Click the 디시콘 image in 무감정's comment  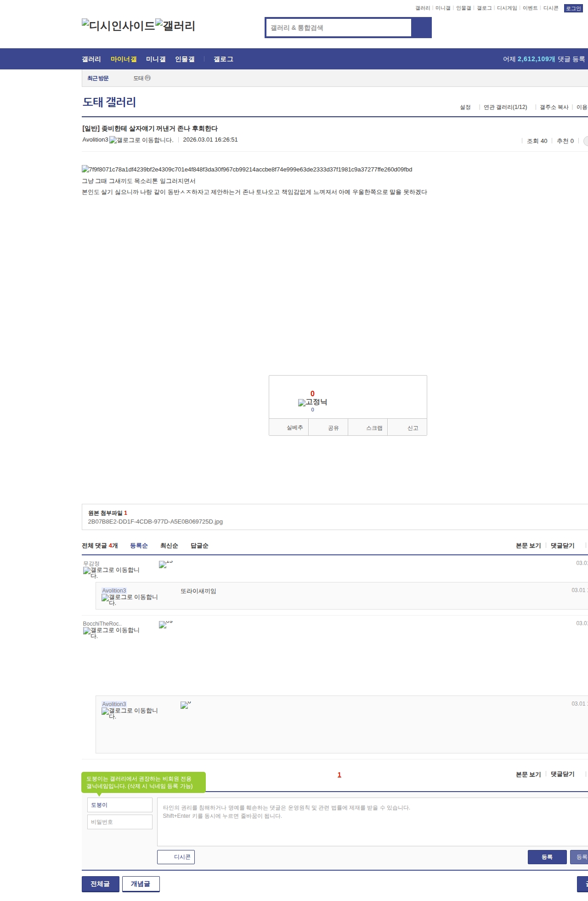(165, 564)
